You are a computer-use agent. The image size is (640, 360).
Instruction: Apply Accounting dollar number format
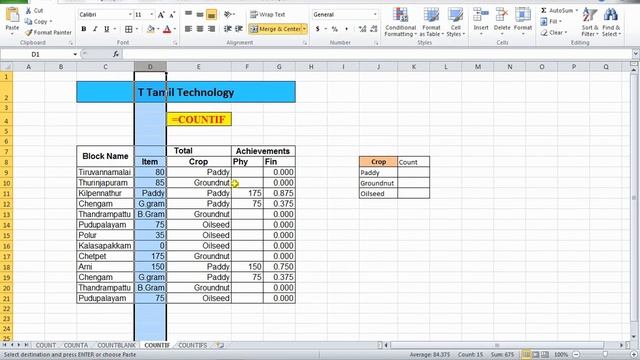pos(318,29)
